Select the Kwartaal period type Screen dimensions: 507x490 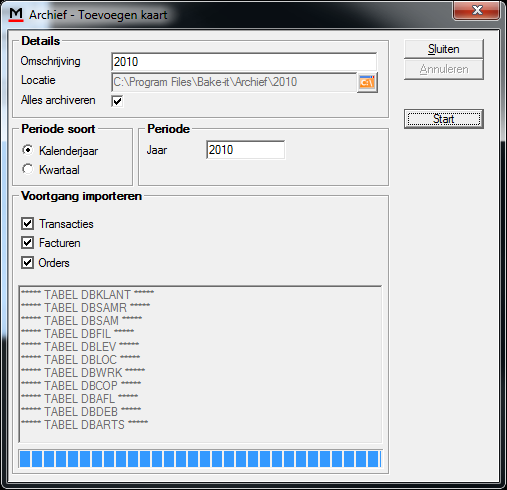[x=28, y=169]
